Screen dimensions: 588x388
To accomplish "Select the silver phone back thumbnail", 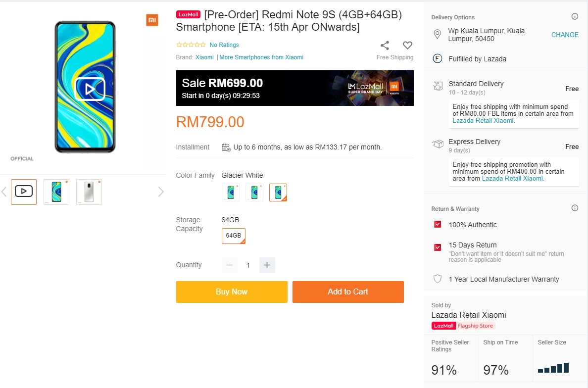I will coord(89,192).
